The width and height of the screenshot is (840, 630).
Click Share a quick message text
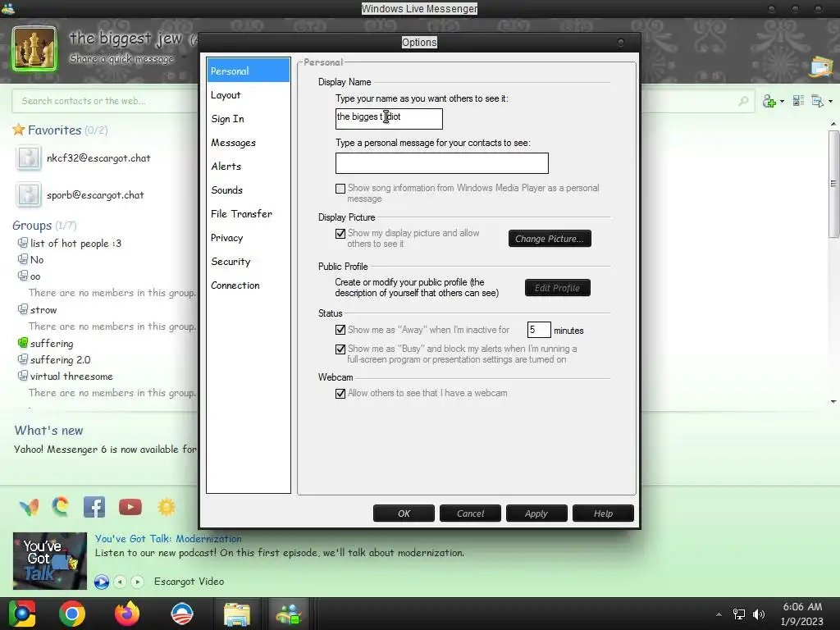pos(121,59)
